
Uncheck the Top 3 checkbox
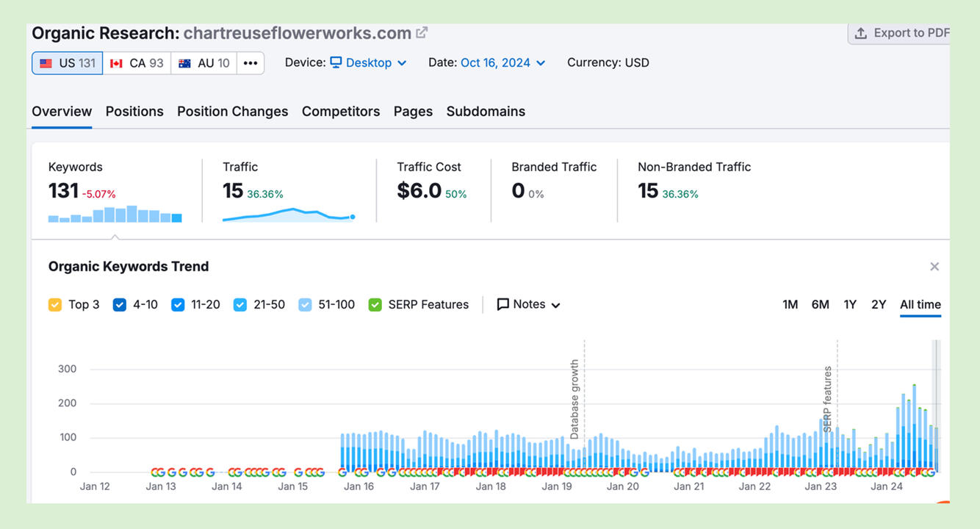tap(55, 305)
